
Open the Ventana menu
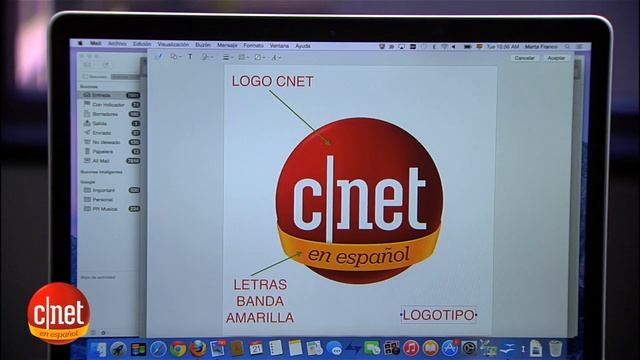(x=279, y=46)
